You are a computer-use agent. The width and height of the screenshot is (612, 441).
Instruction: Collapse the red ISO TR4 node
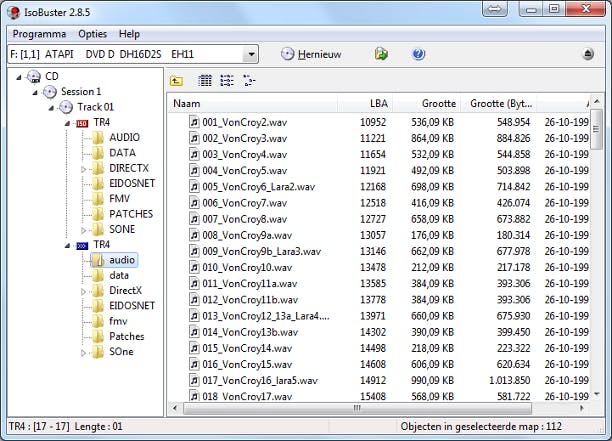click(67, 123)
